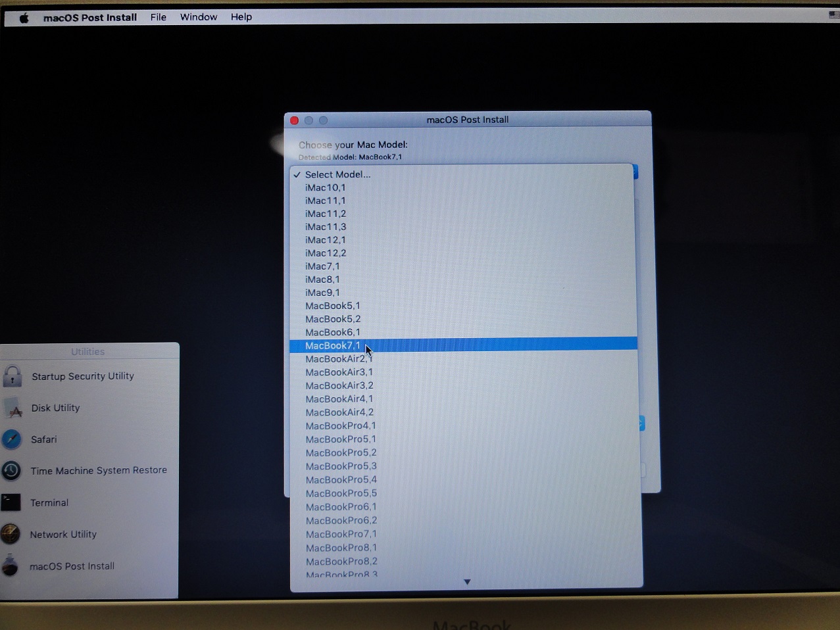Choose iMac10,1 from the model list
Viewport: 840px width, 630px height.
click(x=463, y=187)
